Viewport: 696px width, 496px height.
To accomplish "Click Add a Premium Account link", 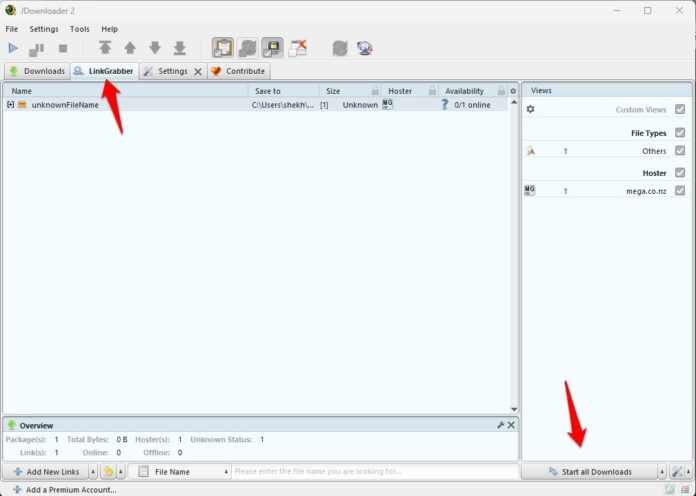I will click(70, 489).
